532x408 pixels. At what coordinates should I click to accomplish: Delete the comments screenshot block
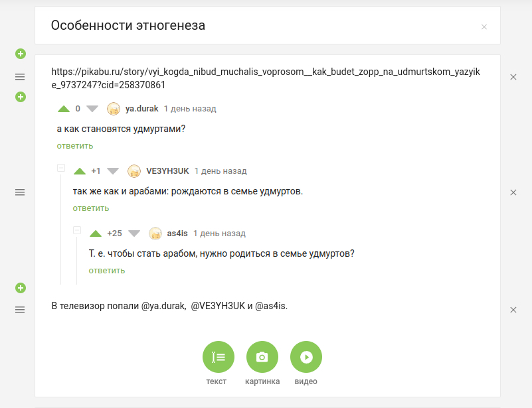[513, 192]
